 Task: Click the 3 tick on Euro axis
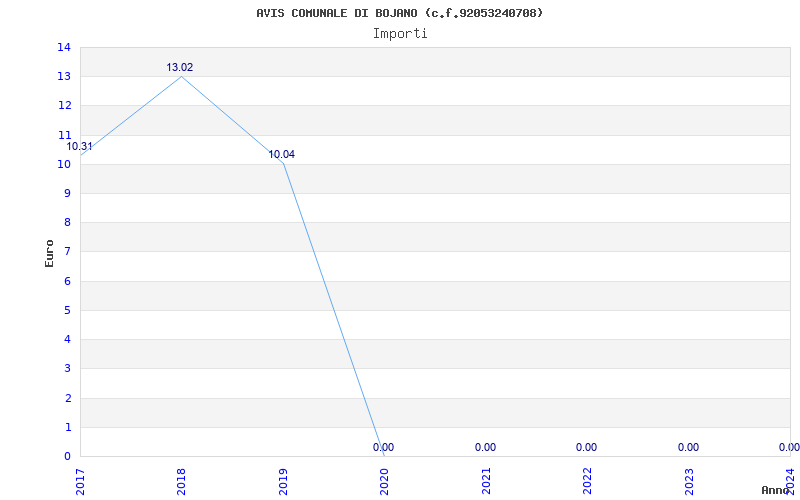(68, 368)
